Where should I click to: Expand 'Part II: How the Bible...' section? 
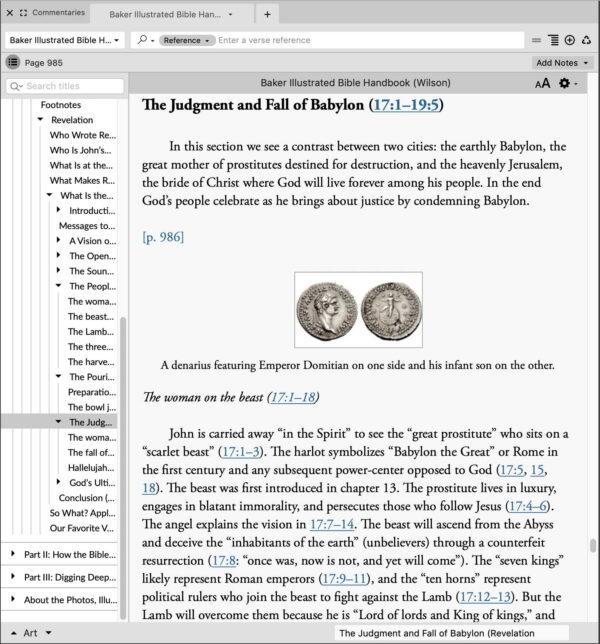[13, 554]
